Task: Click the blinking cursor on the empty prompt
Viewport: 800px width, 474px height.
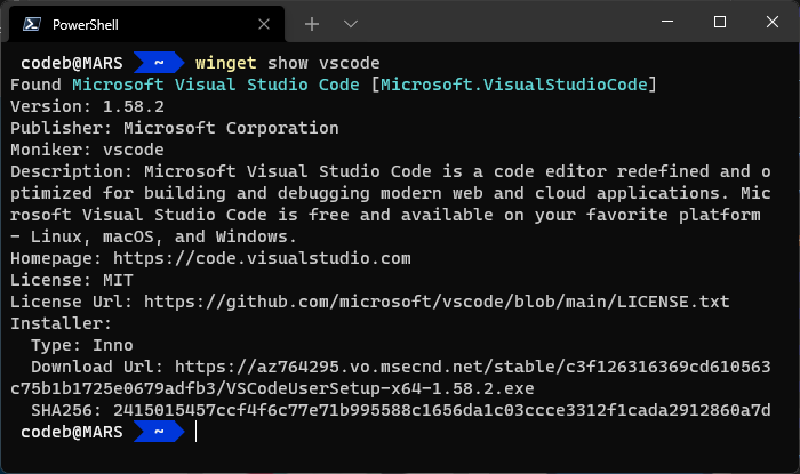Action: 197,431
